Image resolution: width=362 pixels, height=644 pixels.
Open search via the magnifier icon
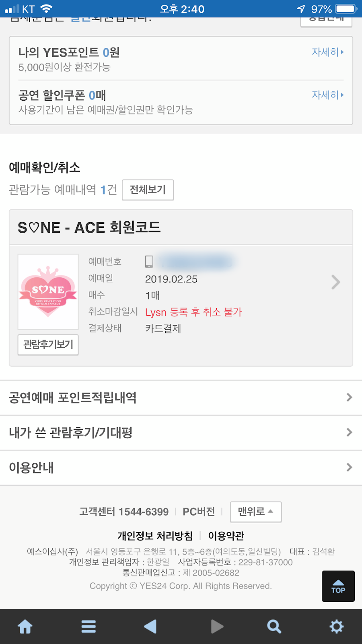[274, 626]
